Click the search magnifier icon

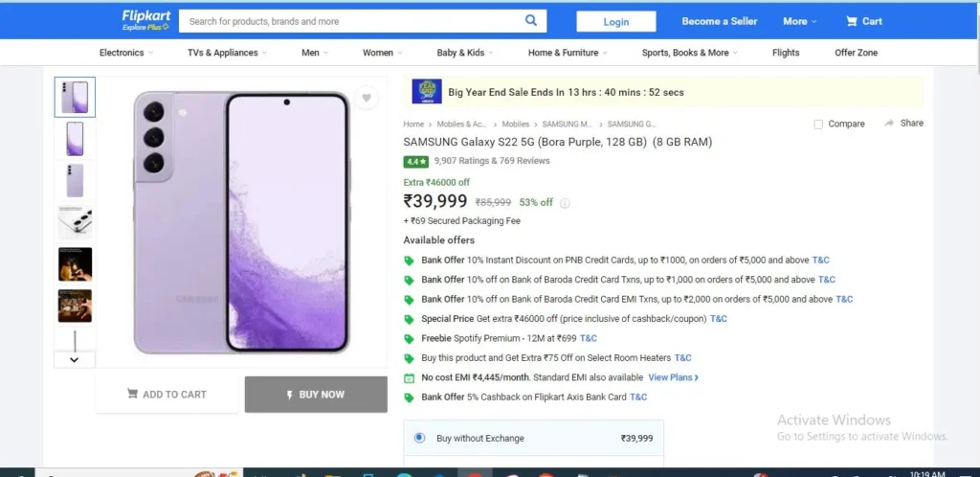click(530, 21)
